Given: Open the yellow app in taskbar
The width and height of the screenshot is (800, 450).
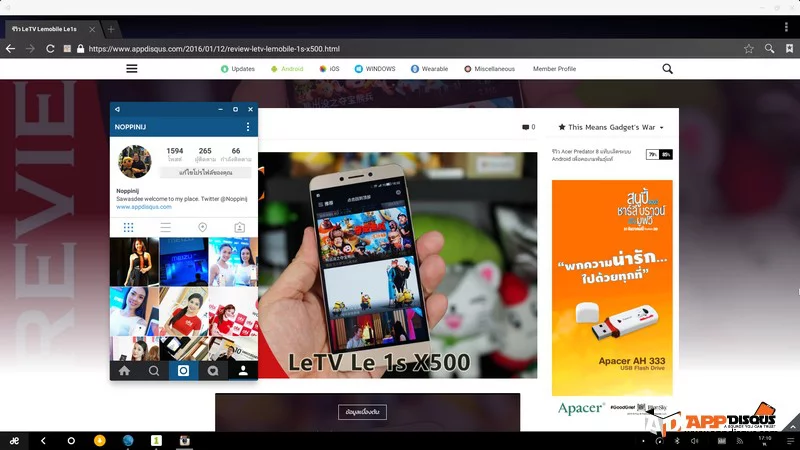Looking at the screenshot, I should tap(99, 440).
